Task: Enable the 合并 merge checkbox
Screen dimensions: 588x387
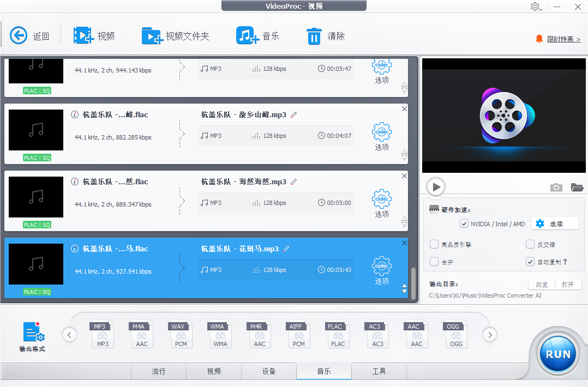Action: (434, 262)
